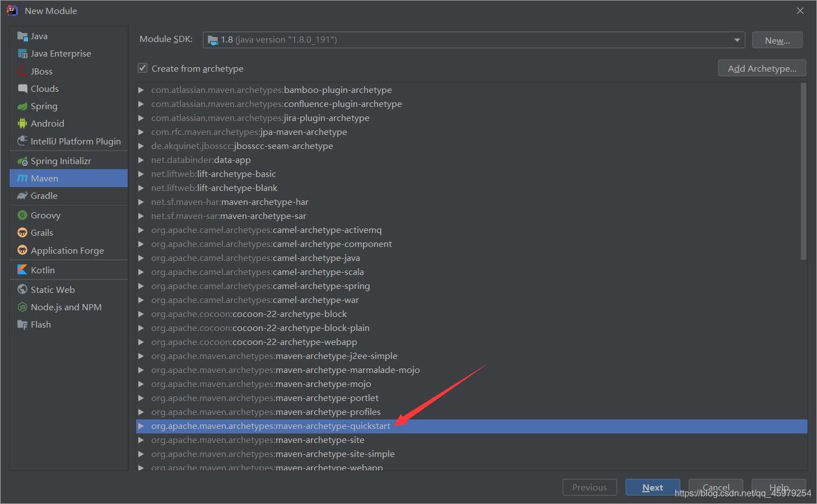Click the Maven 'm' icon
This screenshot has width=817, height=504.
tap(22, 179)
